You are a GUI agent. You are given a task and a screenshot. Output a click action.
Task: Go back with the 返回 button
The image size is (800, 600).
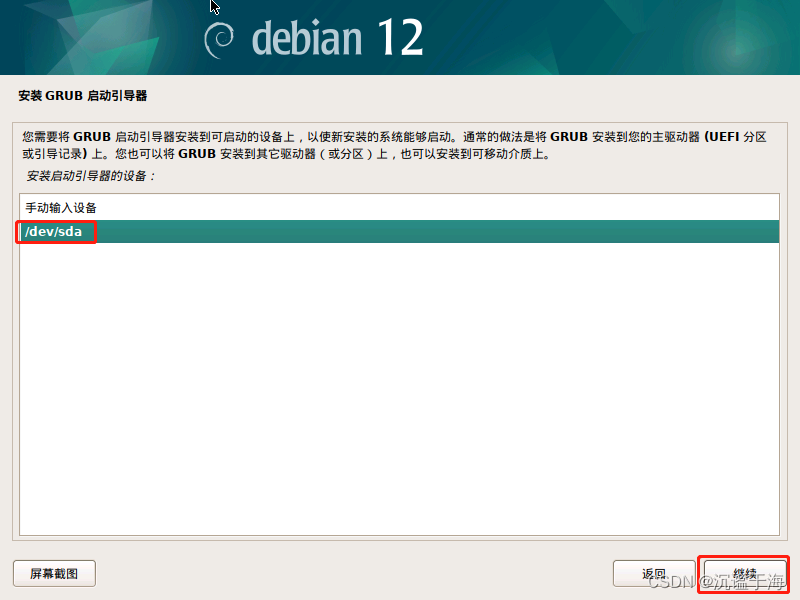654,573
